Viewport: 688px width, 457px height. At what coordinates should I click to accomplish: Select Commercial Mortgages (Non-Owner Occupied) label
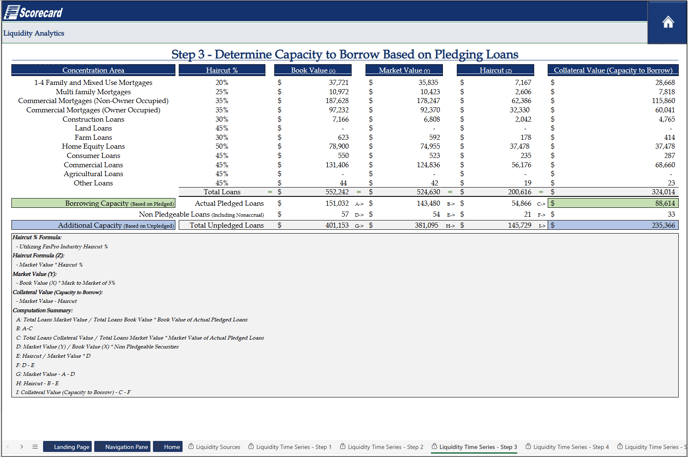tap(93, 101)
